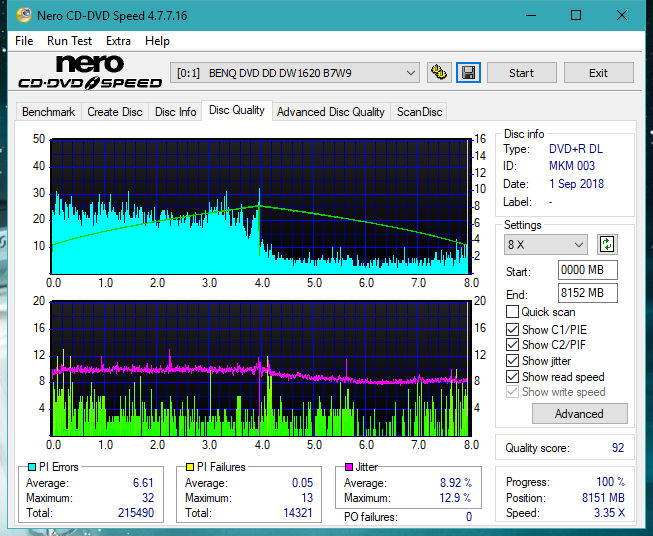
Task: Close the Nero CD-DVD Speed window
Action: pos(622,15)
